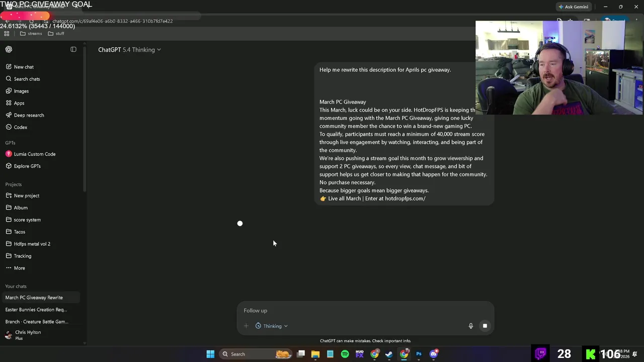Click the ChatGPT logo icon in sidebar
This screenshot has width=644, height=362.
tap(9, 49)
